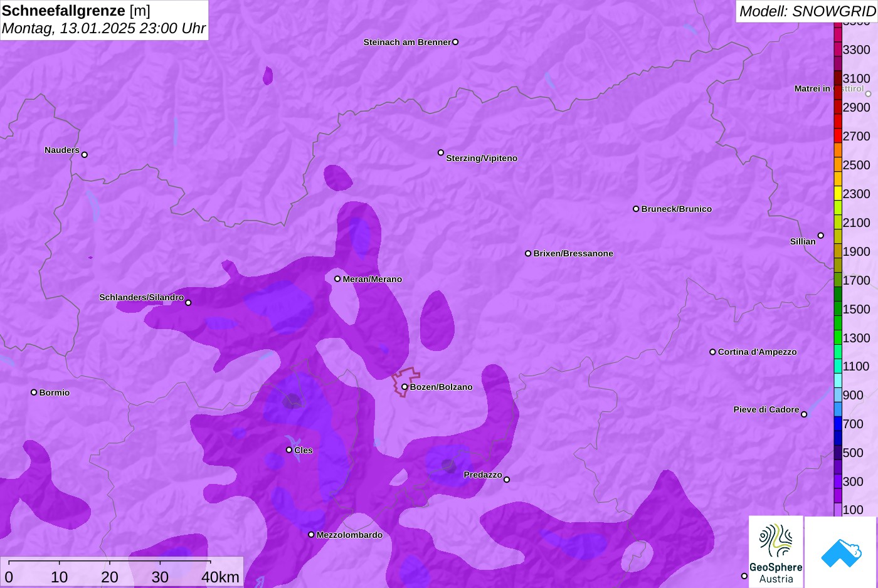
Task: Click the 'Bruneck/Brunico' label
Action: pos(677,209)
